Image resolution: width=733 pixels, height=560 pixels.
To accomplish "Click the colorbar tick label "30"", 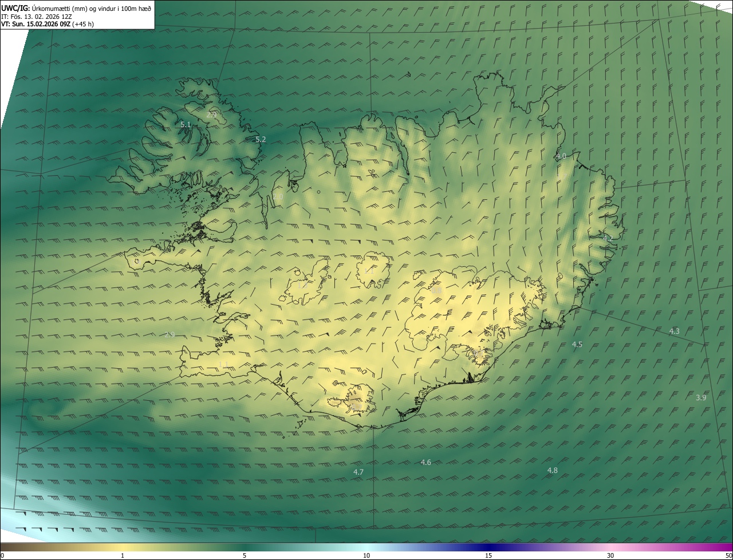I will 610,555.
